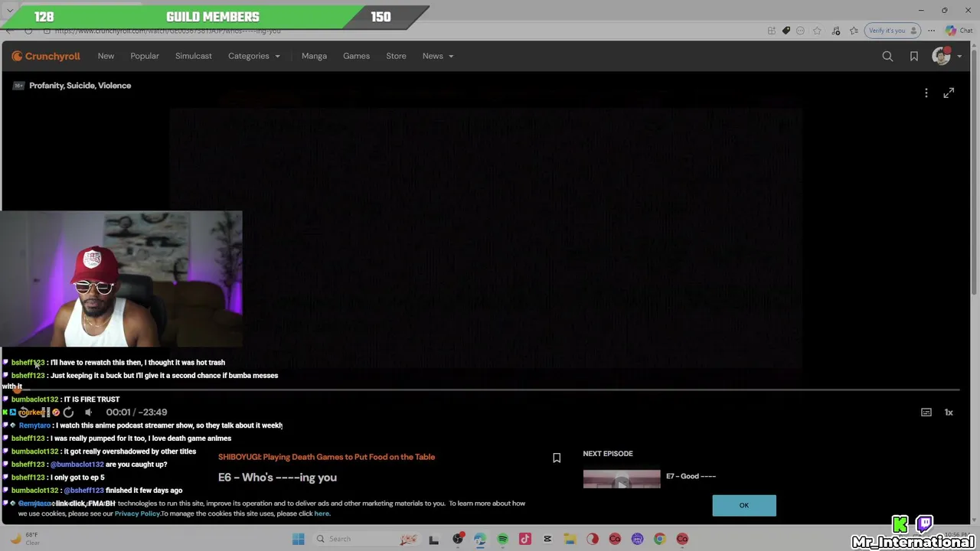Click episode title 'E6 - Who's ----ing you'

click(277, 478)
